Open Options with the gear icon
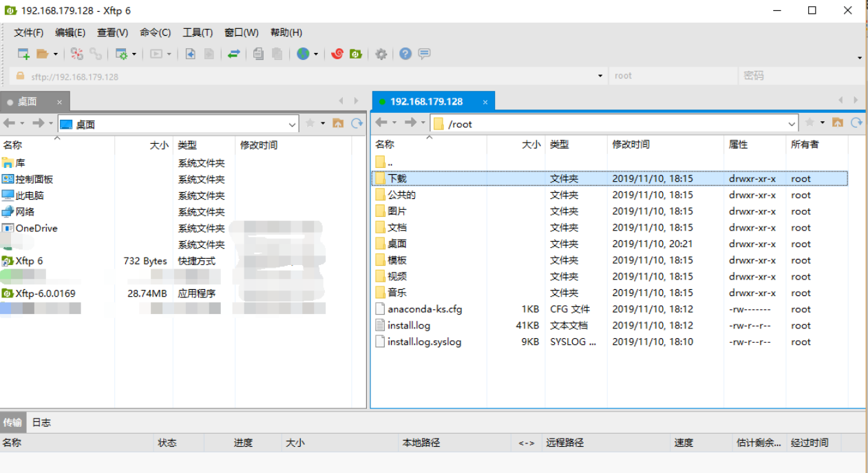The width and height of the screenshot is (868, 473). click(381, 54)
